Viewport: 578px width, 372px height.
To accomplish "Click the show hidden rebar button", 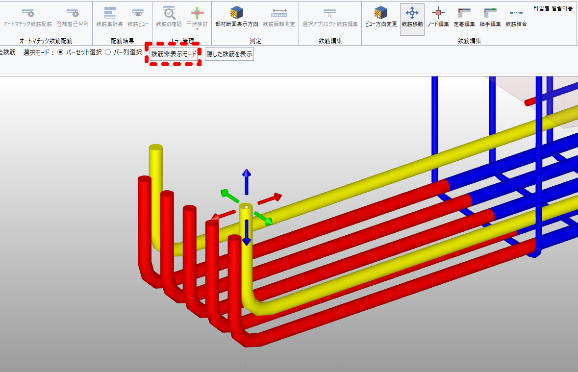I will (229, 54).
